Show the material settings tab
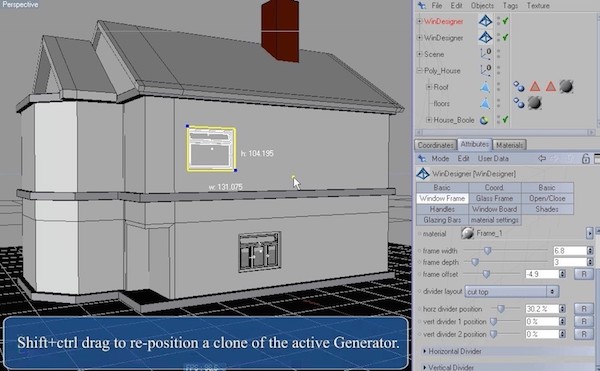This screenshot has width=600, height=371. 494,220
